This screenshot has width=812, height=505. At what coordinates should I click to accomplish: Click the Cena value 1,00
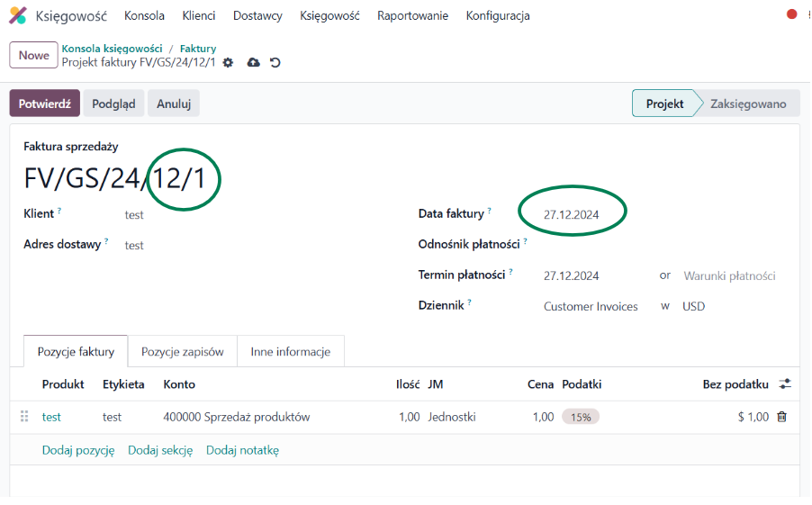(543, 417)
